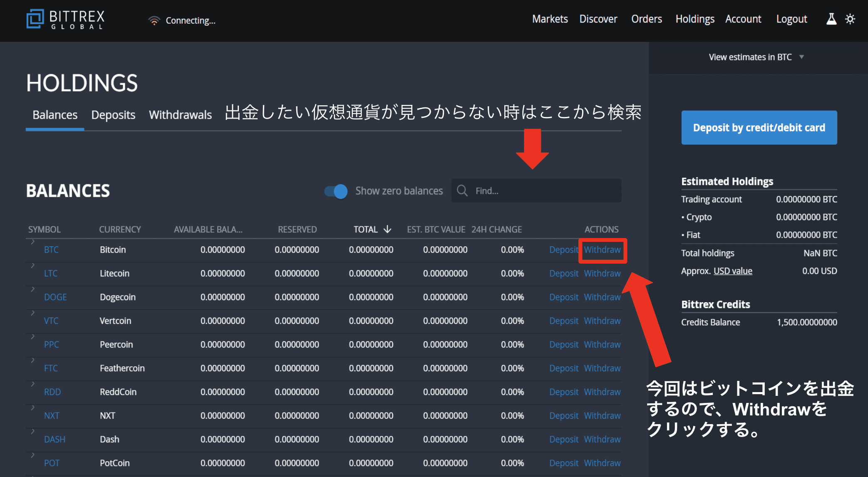Expand the POT row chevron
868x477 pixels.
pyautogui.click(x=32, y=455)
